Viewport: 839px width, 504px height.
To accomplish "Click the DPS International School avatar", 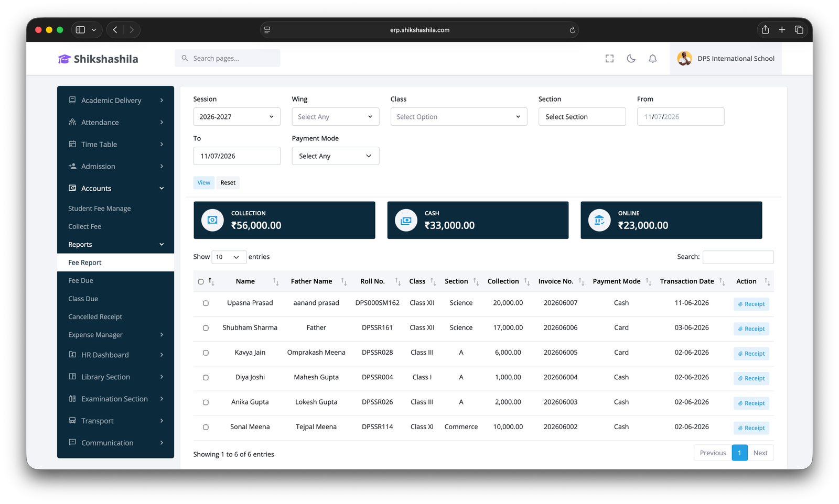I will [x=684, y=59].
